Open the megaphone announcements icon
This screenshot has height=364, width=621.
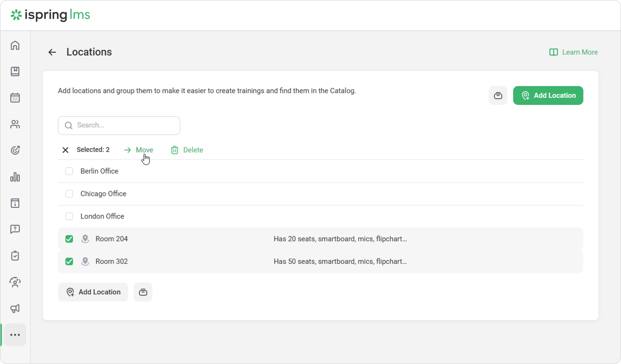pos(15,308)
